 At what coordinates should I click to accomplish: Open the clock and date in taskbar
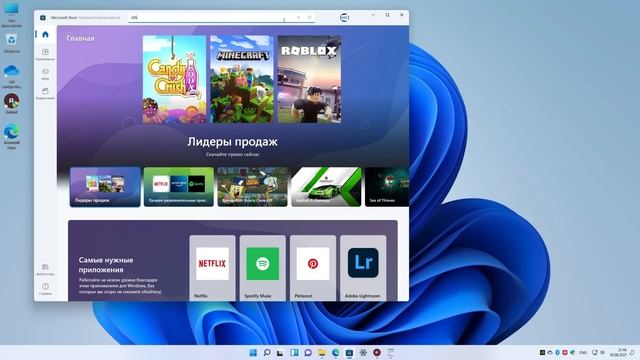point(619,352)
